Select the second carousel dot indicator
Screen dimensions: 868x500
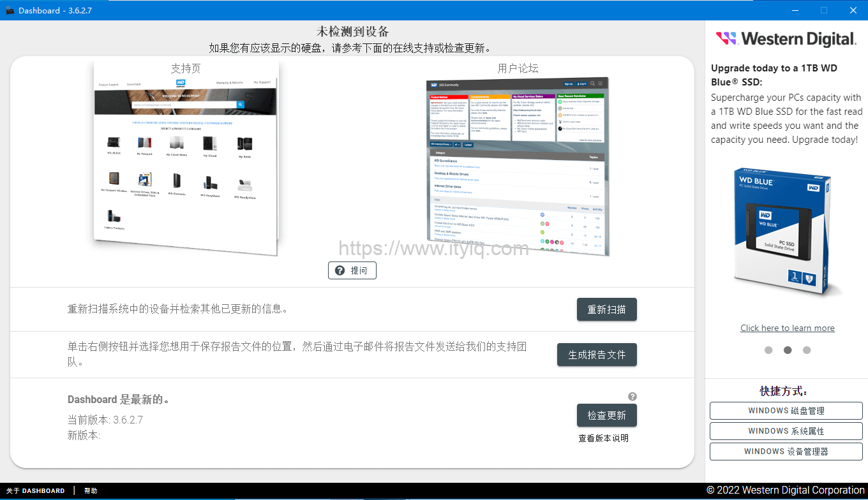[788, 350]
